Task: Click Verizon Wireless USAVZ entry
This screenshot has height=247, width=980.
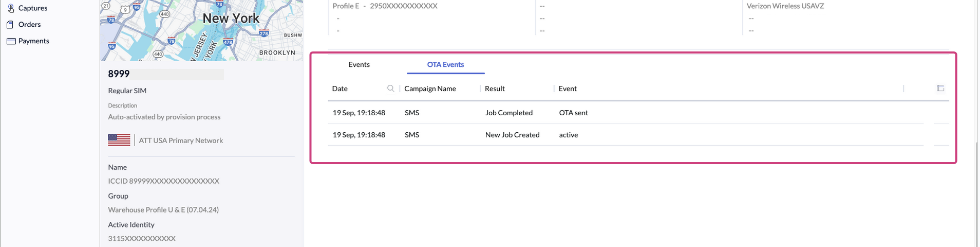Action: 785,6
